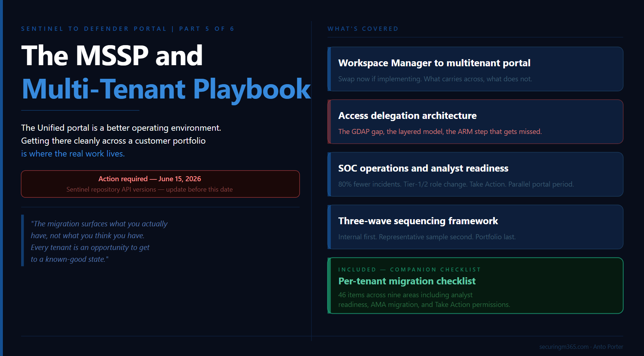This screenshot has width=644, height=356.
Task: Select '46 items across nine areas including analyst' line
Action: [x=405, y=295]
